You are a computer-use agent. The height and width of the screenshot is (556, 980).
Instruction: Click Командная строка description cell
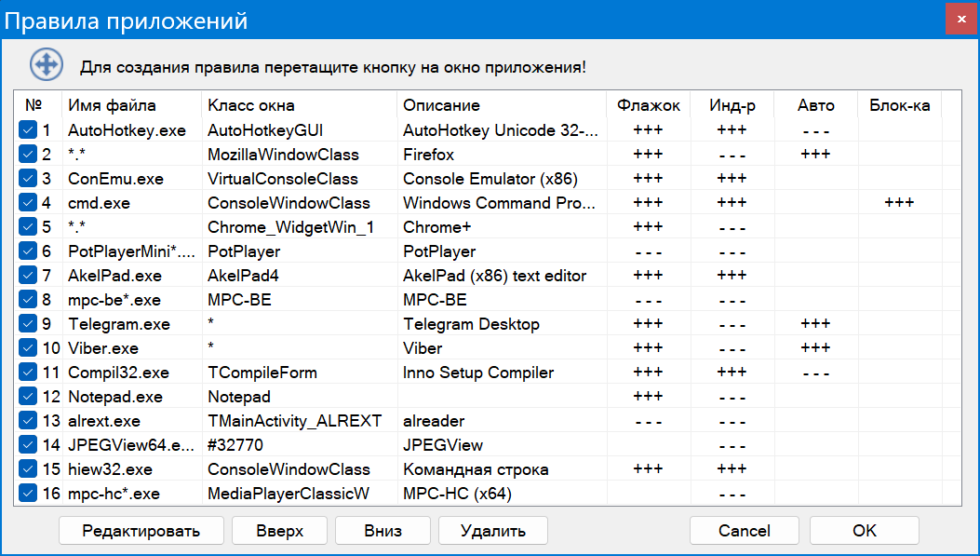pyautogui.click(x=476, y=469)
